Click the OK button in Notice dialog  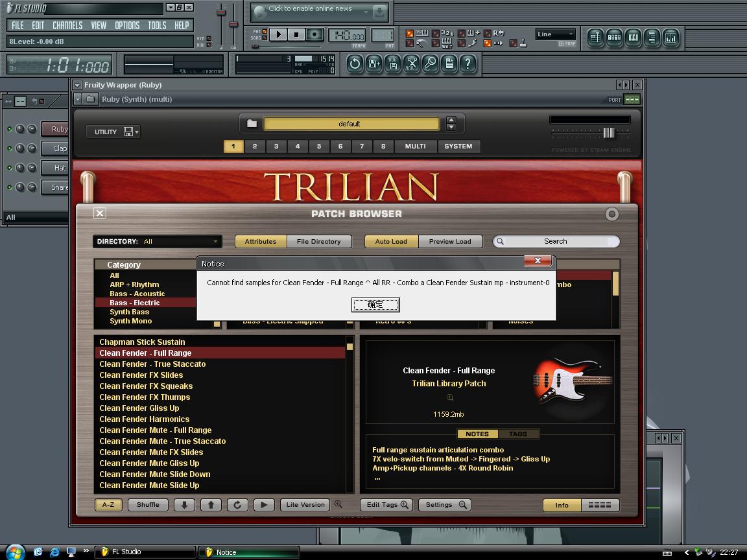[375, 305]
